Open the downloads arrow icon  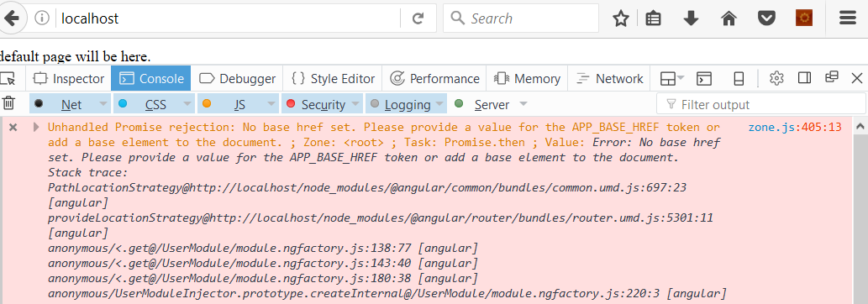point(691,18)
